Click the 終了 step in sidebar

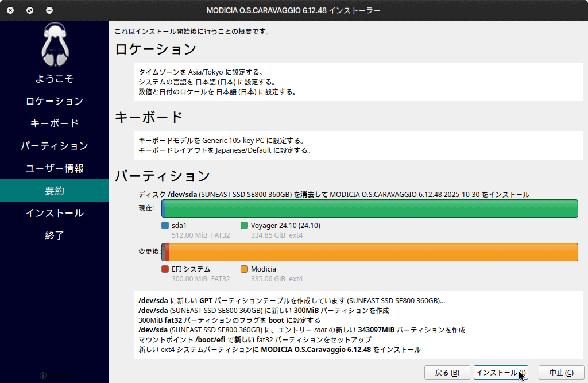tap(55, 235)
